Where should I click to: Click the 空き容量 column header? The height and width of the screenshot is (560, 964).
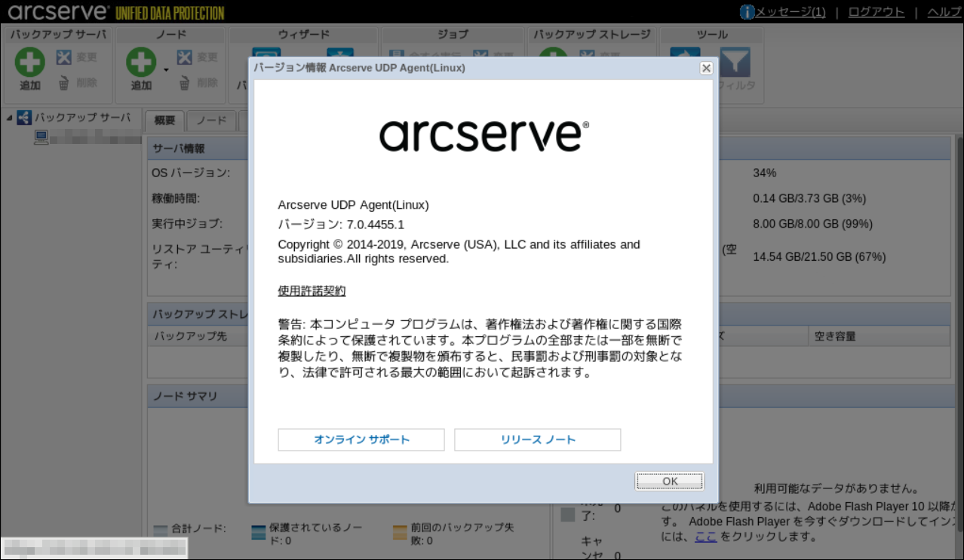pyautogui.click(x=835, y=336)
